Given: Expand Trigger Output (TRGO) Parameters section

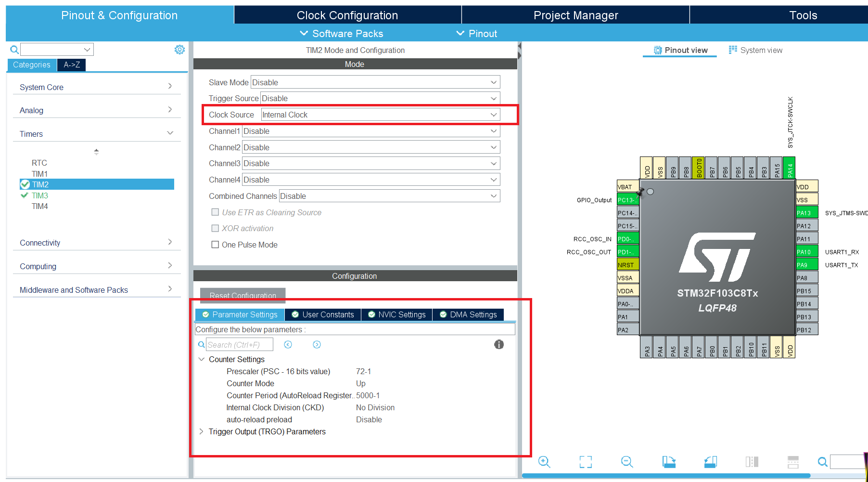Looking at the screenshot, I should click(x=202, y=431).
